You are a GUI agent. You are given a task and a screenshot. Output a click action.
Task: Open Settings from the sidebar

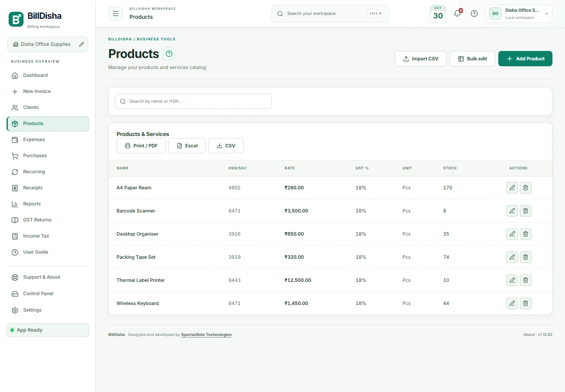click(x=48, y=310)
